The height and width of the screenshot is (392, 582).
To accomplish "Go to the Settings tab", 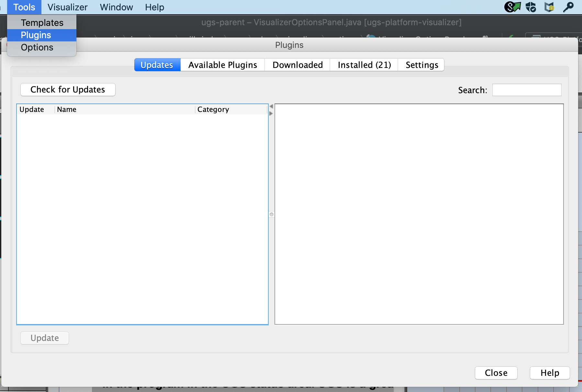I will tap(421, 65).
